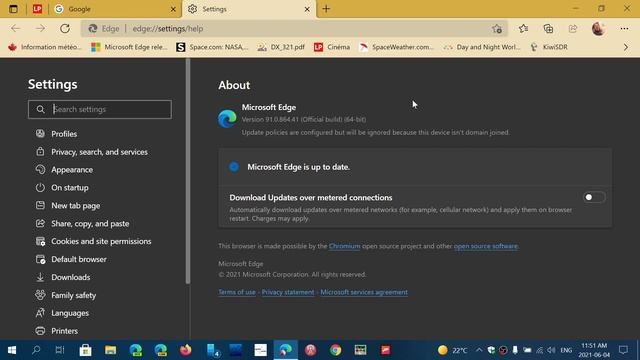Viewport: 640px width, 360px height.
Task: Open SpaceWeather.com bookmark
Action: [396, 47]
